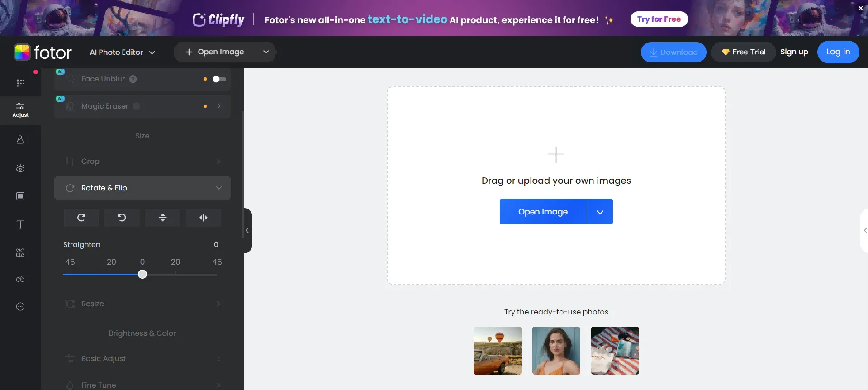Open the Fine Tune option
The width and height of the screenshot is (868, 390).
click(142, 385)
